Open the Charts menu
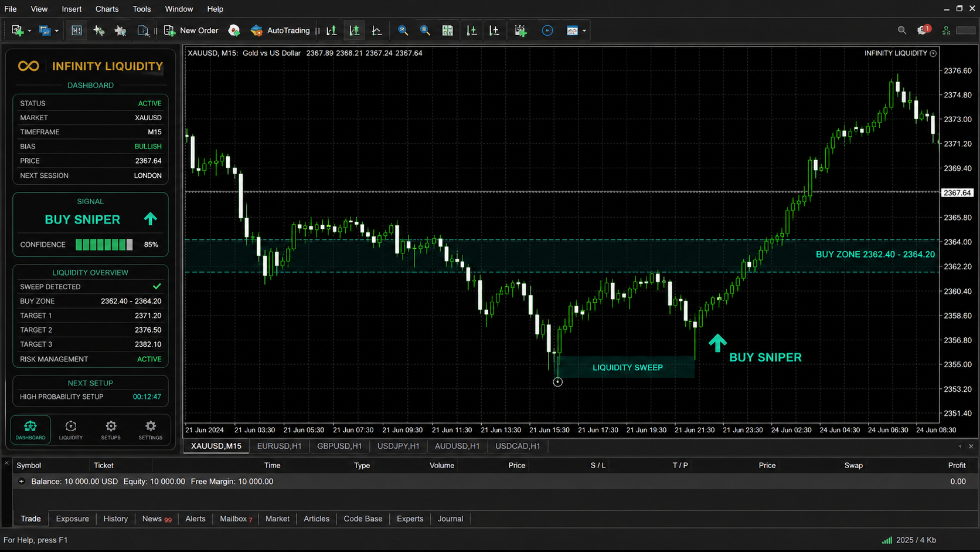This screenshot has height=552, width=980. [107, 9]
